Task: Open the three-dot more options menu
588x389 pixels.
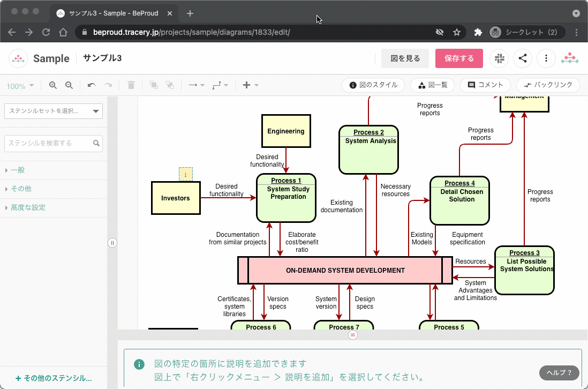Action: click(546, 58)
